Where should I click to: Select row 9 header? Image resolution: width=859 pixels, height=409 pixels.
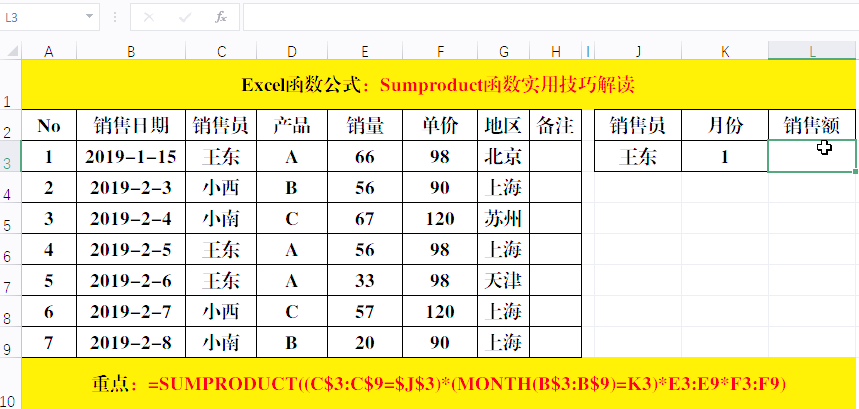click(x=10, y=342)
